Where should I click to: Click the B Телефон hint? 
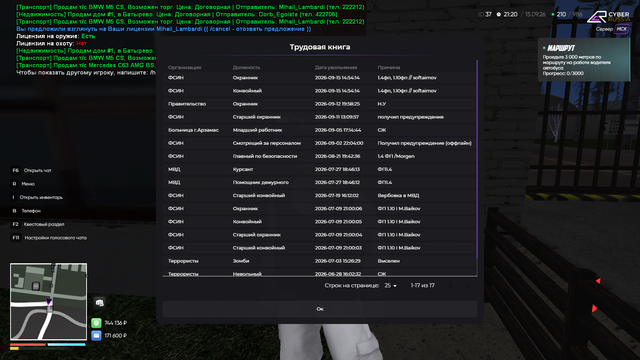point(27,211)
